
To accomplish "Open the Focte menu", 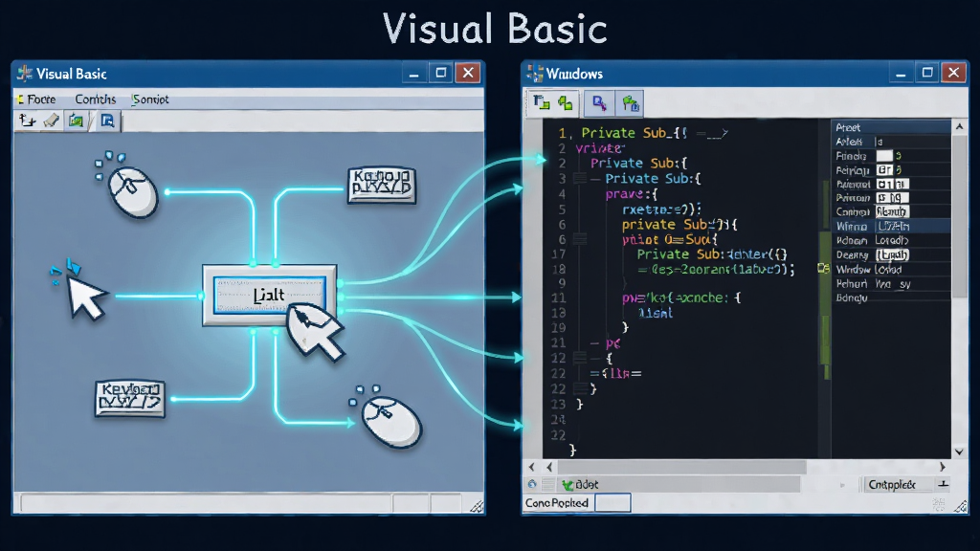I will point(40,99).
